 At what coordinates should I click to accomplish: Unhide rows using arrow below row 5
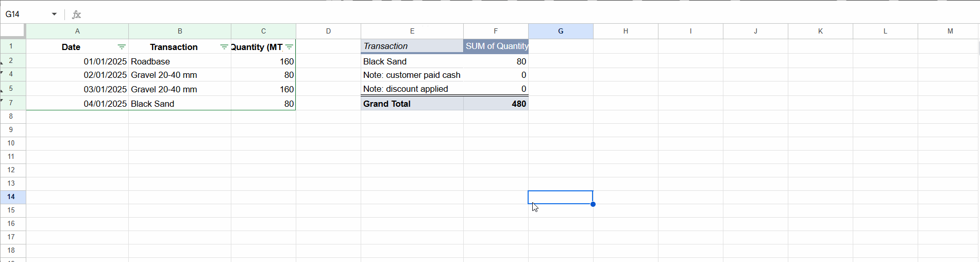point(2,91)
